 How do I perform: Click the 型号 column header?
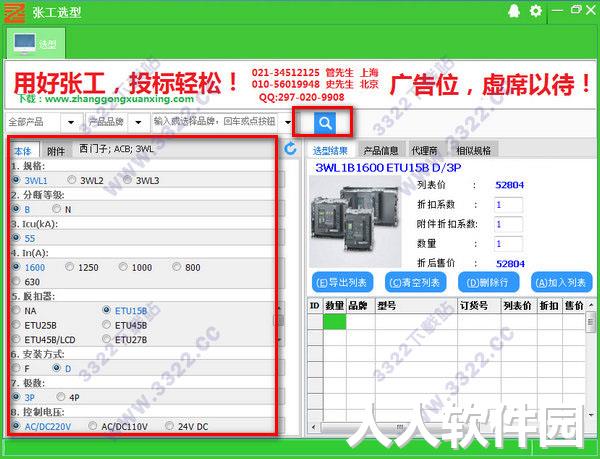click(x=416, y=305)
